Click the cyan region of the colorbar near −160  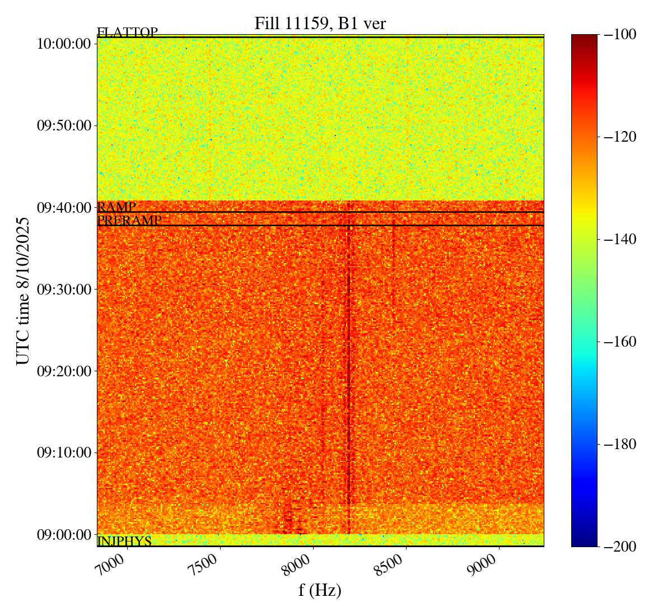(584, 342)
